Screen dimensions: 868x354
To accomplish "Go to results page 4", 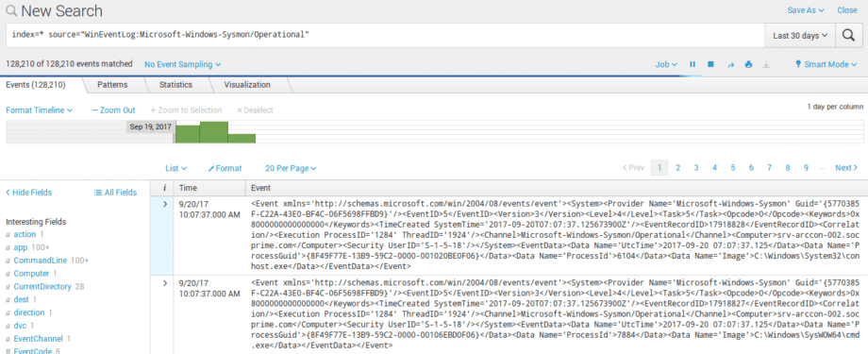I will [x=714, y=168].
